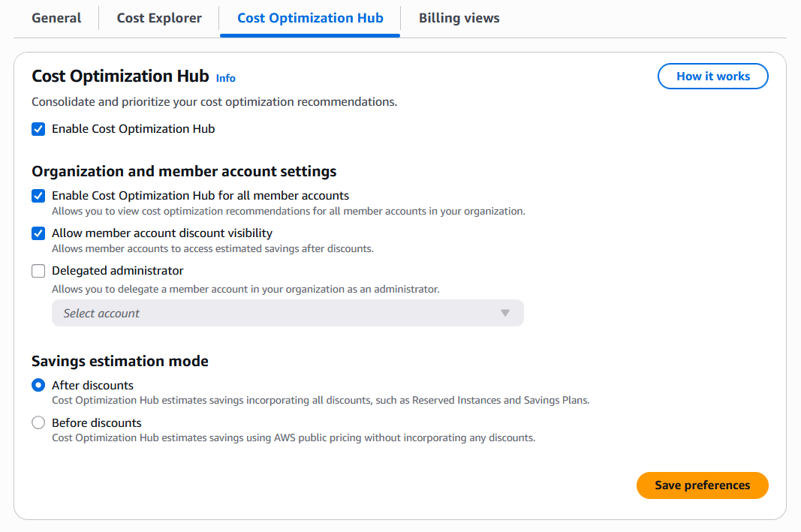Click the Save preferences button
Image resolution: width=801 pixels, height=532 pixels.
click(x=703, y=485)
